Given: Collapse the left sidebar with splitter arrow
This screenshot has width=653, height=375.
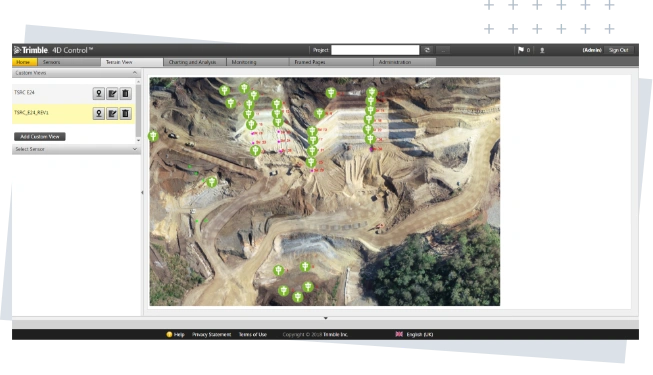Looking at the screenshot, I should pos(142,192).
